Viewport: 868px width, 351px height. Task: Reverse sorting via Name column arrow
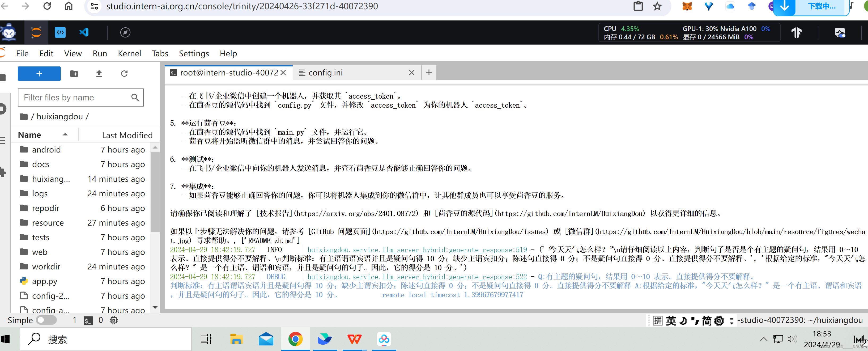coord(65,134)
